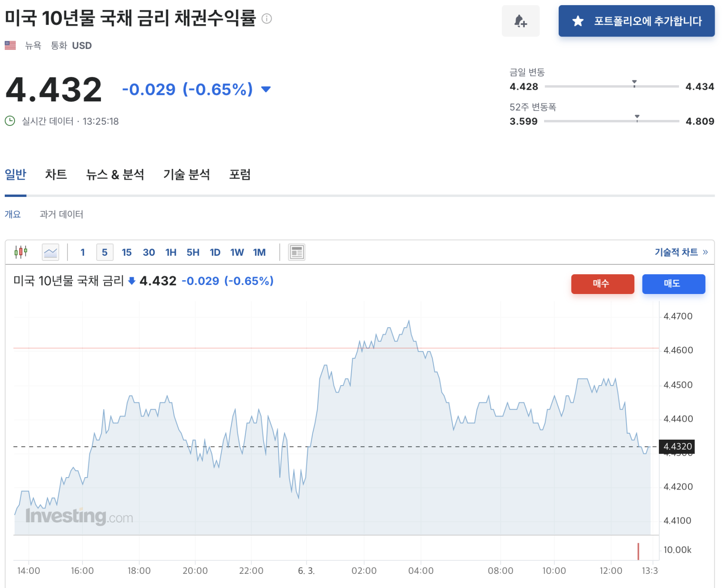Click the daily high value 4.434
722x588 pixels.
pos(700,86)
